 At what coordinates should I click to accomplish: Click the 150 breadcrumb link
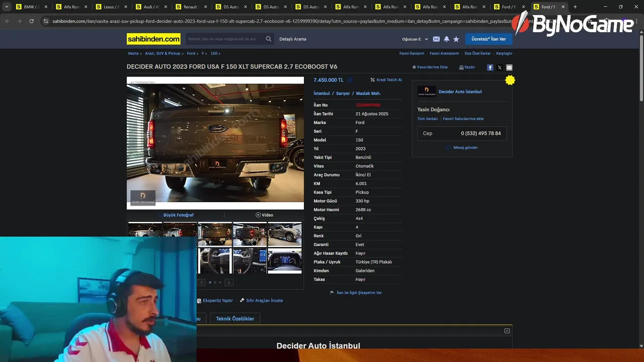(x=214, y=53)
